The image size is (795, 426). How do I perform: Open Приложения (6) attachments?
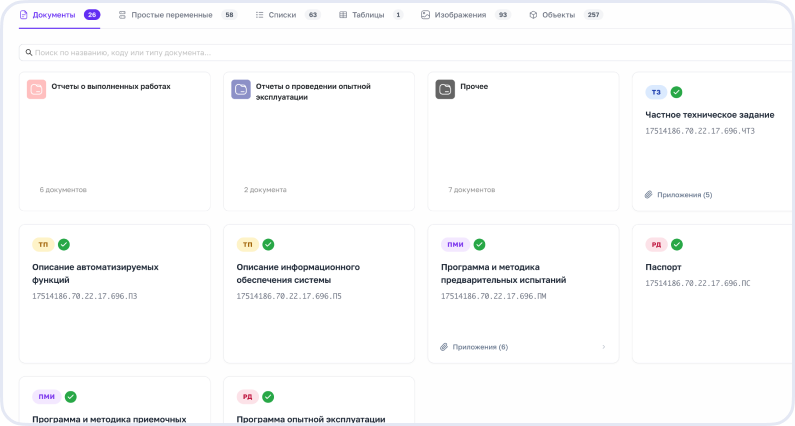(x=480, y=347)
